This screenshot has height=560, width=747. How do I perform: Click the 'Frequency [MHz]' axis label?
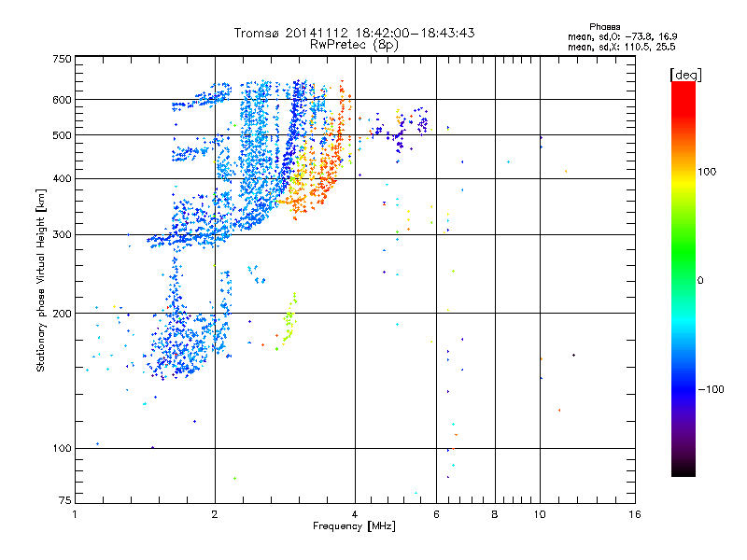354,526
